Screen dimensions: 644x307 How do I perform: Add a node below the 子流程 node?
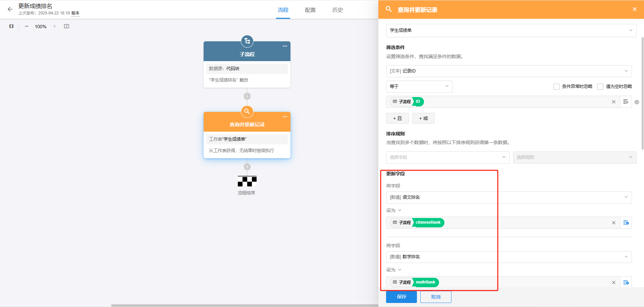coord(247,96)
